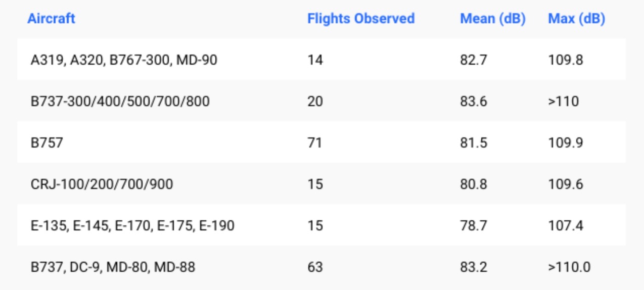644x290 pixels.
Task: Click the B737-300/400/500/700/800 aircraft cell
Action: tap(120, 102)
